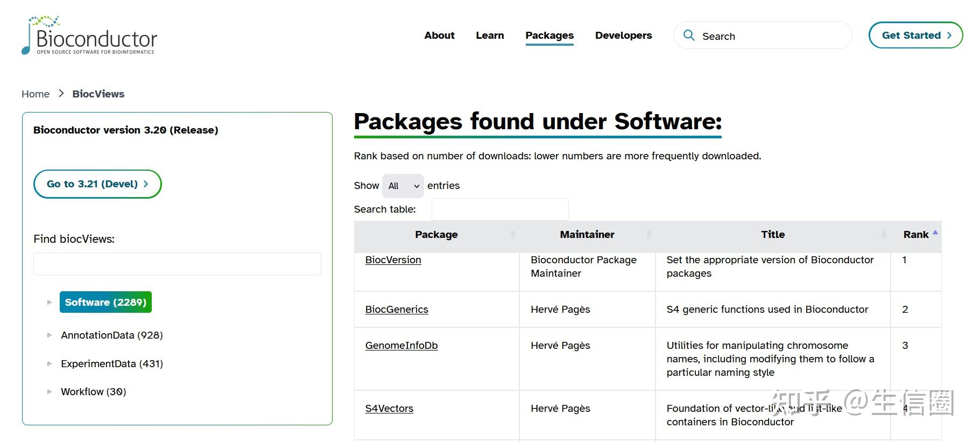Viewport: 980px width, 442px height.
Task: Click the Bioconductor logo
Action: pos(90,36)
